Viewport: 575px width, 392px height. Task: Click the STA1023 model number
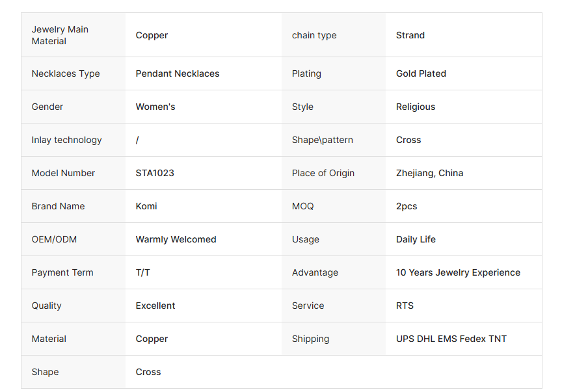(x=155, y=173)
